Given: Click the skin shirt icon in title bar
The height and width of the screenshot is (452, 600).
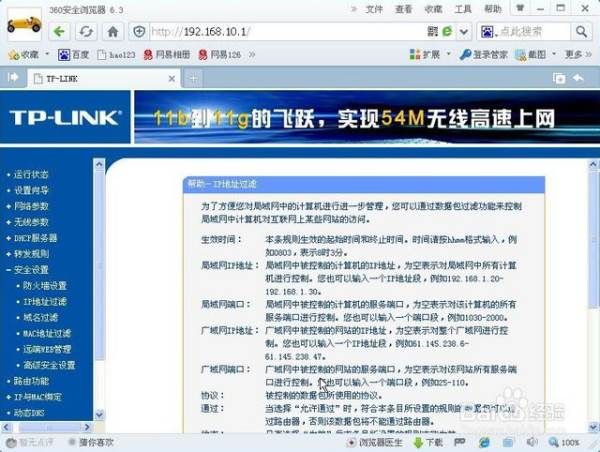Looking at the screenshot, I should click(520, 8).
